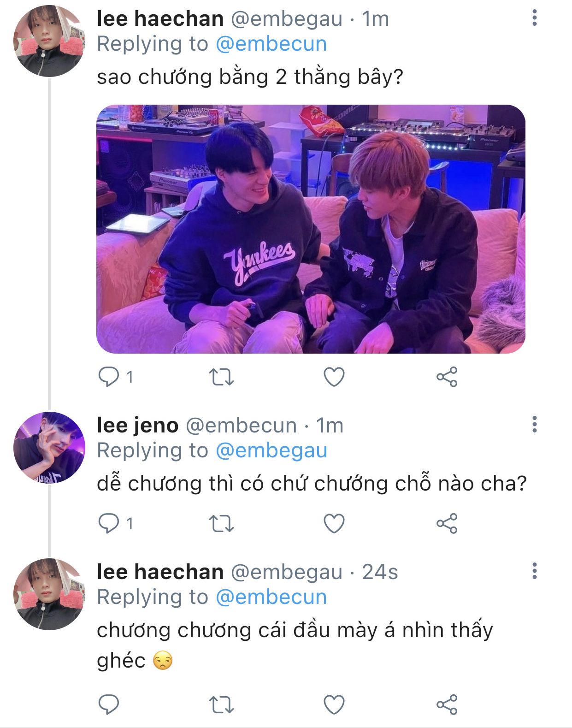
Task: Open lee haechan's avatar on first tweet
Action: (49, 41)
